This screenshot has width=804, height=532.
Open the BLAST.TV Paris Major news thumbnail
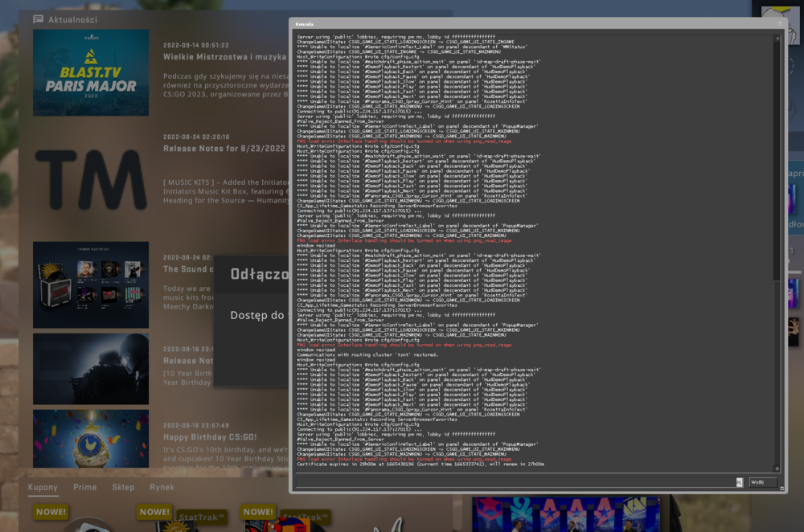(91, 72)
